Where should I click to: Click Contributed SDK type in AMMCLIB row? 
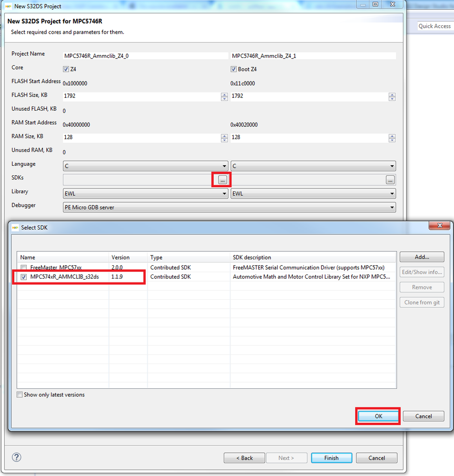point(170,277)
